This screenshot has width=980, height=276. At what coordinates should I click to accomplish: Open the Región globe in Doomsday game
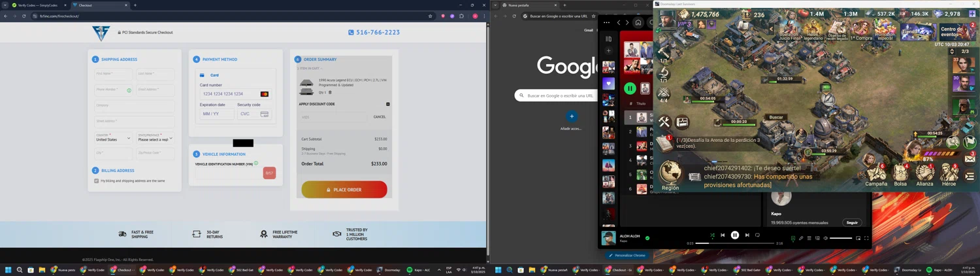pos(670,175)
